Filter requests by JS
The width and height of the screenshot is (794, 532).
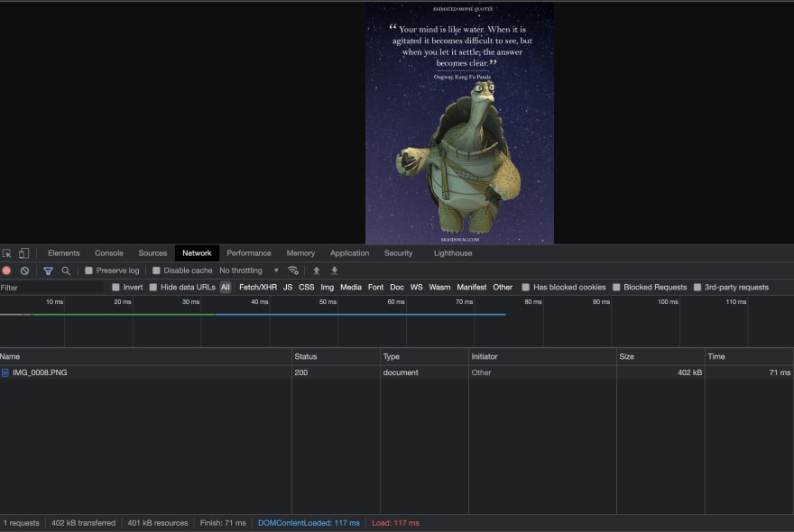[288, 287]
